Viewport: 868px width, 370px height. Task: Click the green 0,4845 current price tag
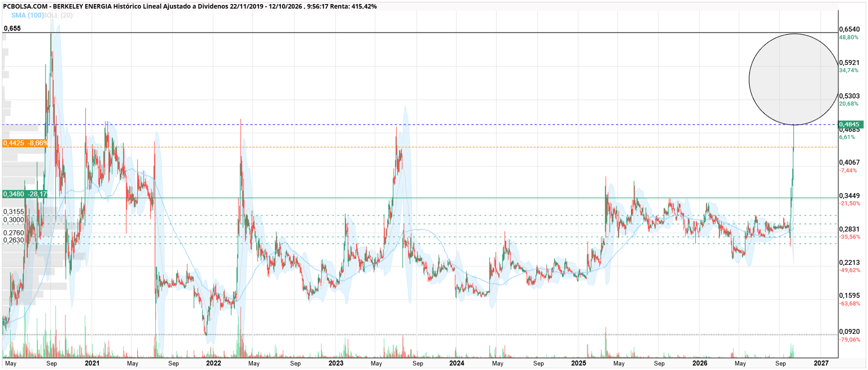coord(850,125)
